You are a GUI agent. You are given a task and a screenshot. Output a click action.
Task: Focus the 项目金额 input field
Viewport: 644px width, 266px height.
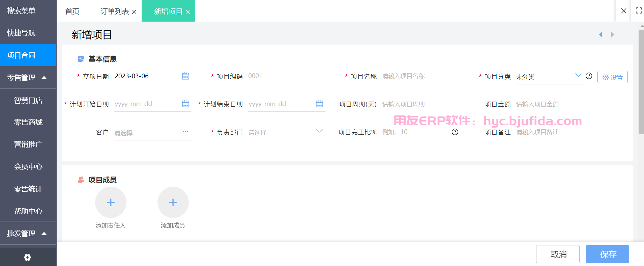pyautogui.click(x=555, y=104)
